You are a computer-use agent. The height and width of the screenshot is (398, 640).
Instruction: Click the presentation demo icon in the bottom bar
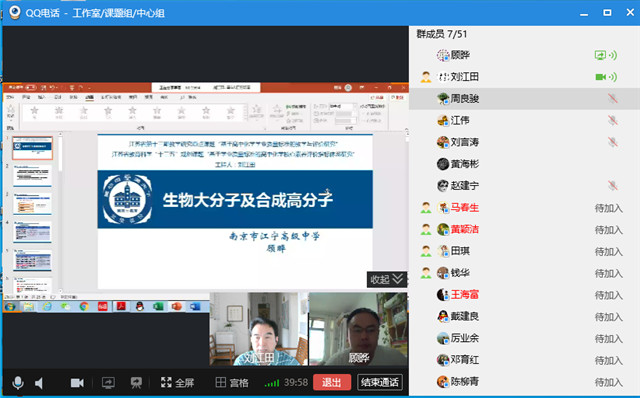click(x=136, y=383)
